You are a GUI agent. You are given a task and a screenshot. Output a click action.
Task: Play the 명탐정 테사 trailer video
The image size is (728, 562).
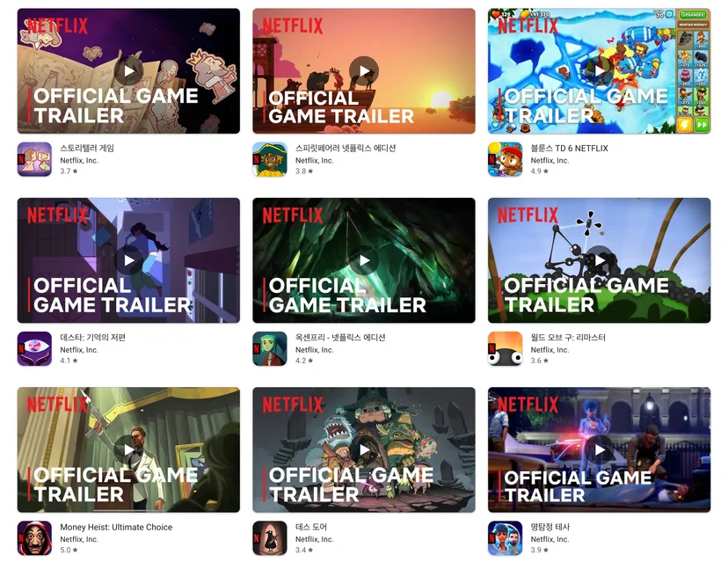pyautogui.click(x=600, y=450)
